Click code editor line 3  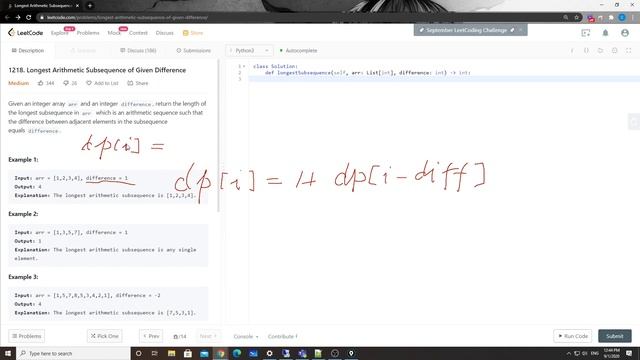point(444,79)
